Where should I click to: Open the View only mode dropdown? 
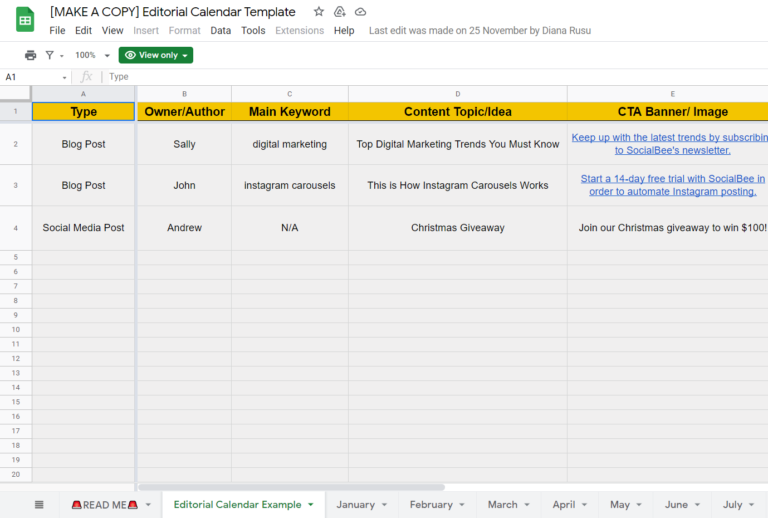point(156,55)
